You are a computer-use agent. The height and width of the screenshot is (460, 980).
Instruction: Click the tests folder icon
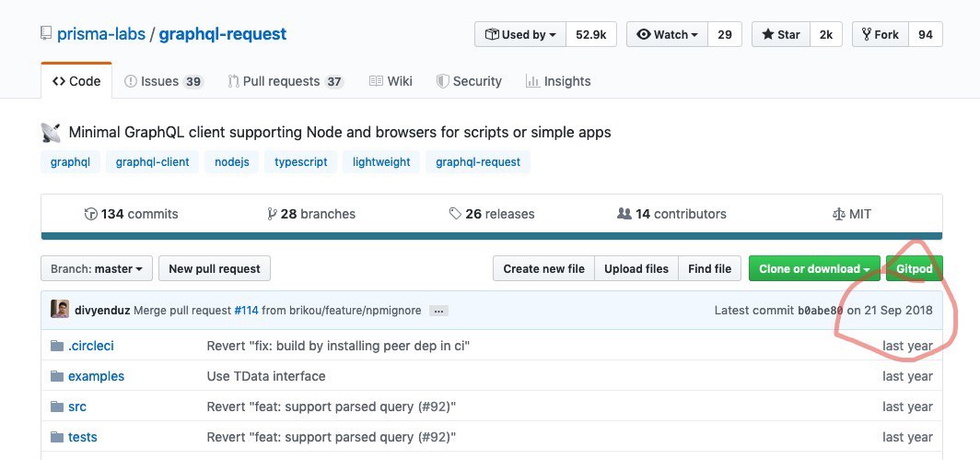coord(57,437)
